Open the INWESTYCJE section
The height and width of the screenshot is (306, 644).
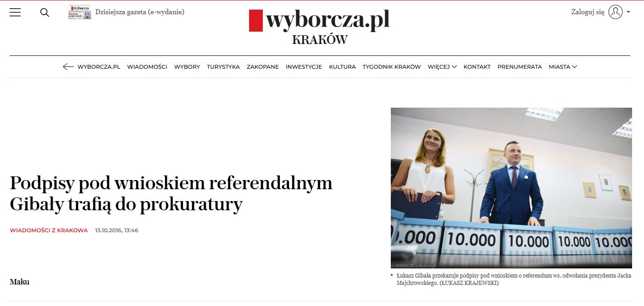[x=304, y=67]
